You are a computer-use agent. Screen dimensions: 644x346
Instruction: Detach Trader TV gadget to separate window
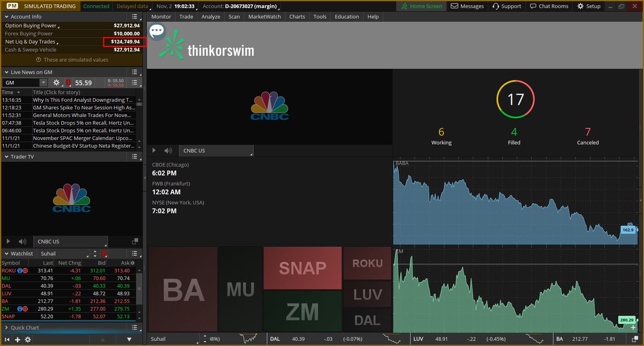tap(135, 241)
